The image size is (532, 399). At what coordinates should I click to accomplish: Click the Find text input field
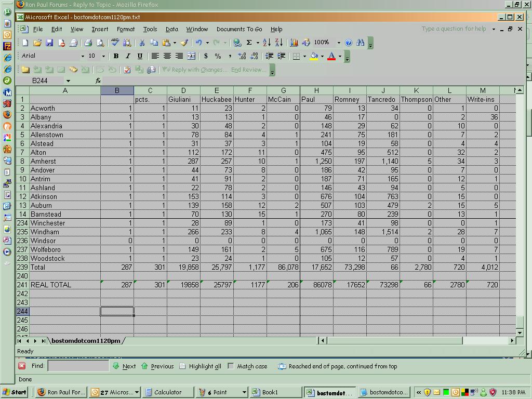click(x=78, y=366)
